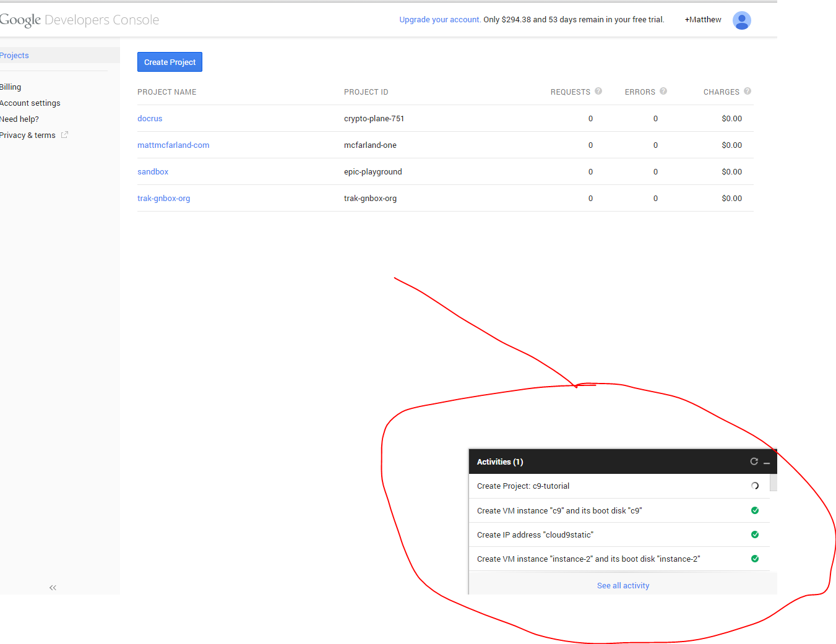Click the Requests help question mark icon
Viewport: 836px width, 644px height.
pyautogui.click(x=598, y=91)
